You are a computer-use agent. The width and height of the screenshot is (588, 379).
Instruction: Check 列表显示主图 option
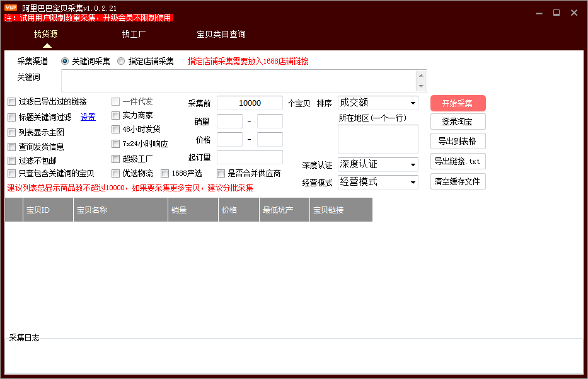pos(11,132)
